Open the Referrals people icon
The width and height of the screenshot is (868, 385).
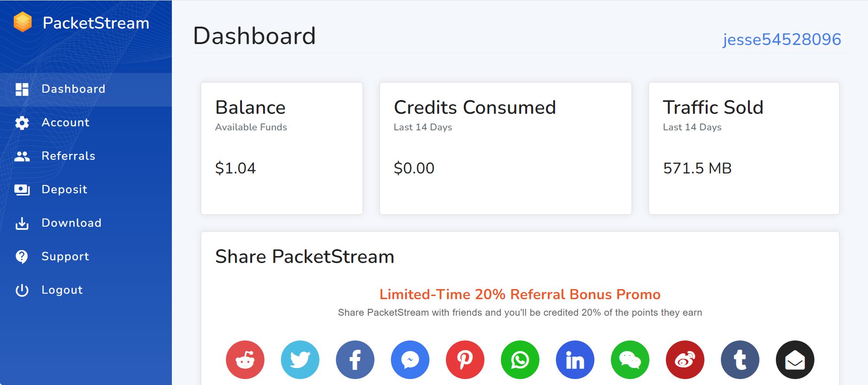(x=22, y=156)
